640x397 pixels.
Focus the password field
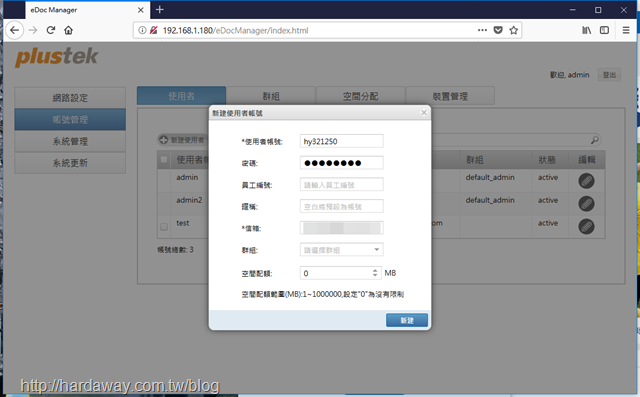[341, 163]
